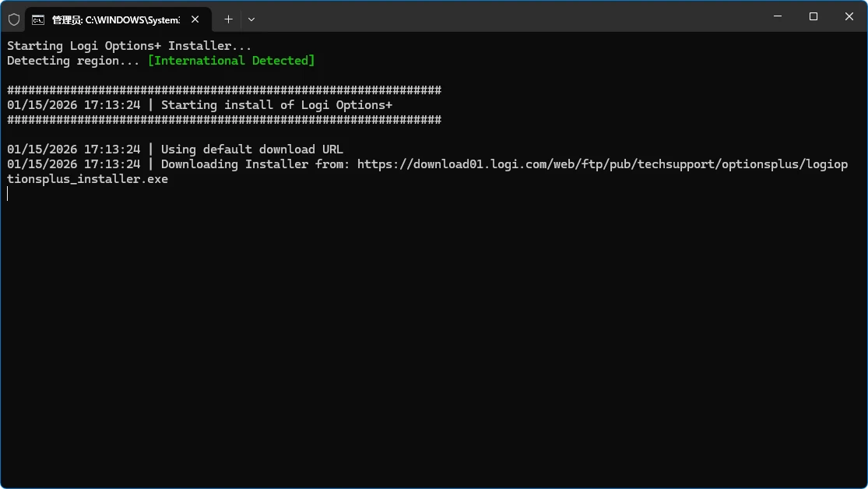Click the empty title bar area
The width and height of the screenshot is (868, 489).
pyautogui.click(x=506, y=16)
